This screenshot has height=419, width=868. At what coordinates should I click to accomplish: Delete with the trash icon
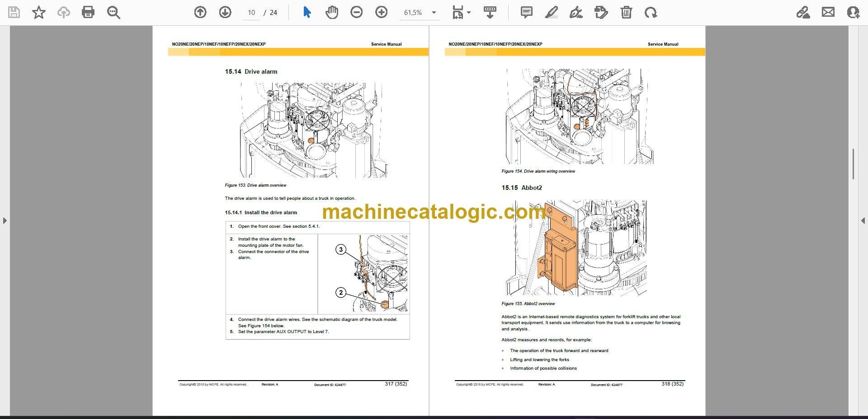[626, 12]
